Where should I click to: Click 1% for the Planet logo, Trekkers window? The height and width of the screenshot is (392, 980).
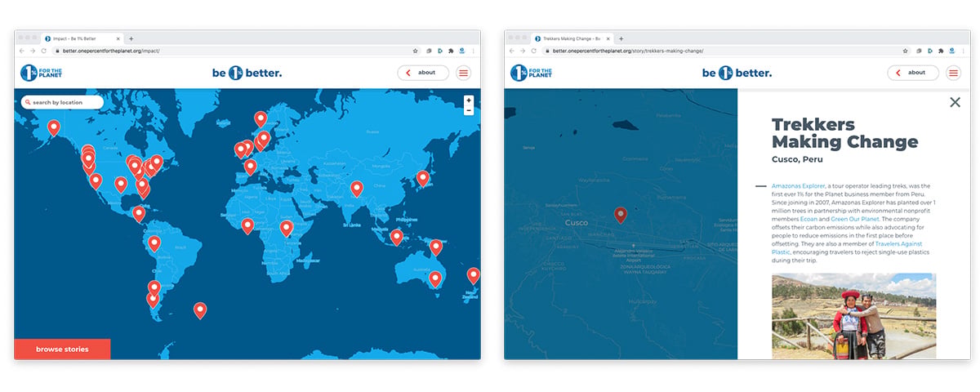tap(532, 73)
